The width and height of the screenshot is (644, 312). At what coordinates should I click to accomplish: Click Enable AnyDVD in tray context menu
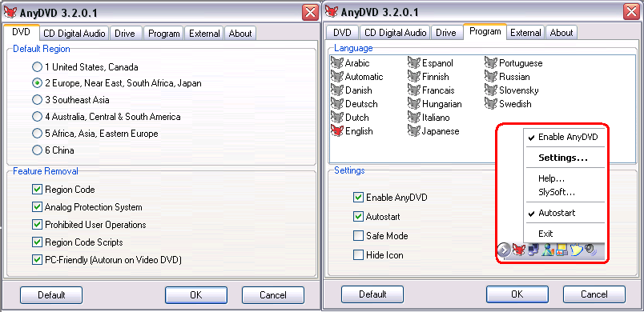(564, 137)
